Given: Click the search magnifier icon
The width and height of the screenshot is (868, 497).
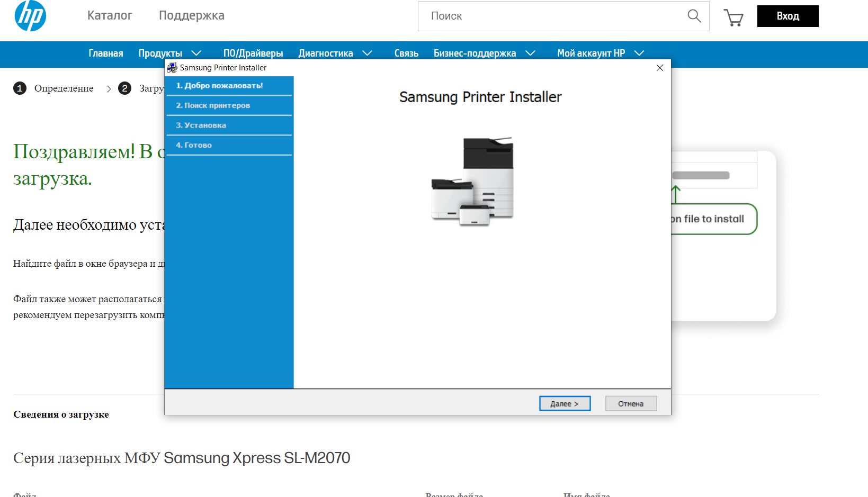Looking at the screenshot, I should point(694,16).
